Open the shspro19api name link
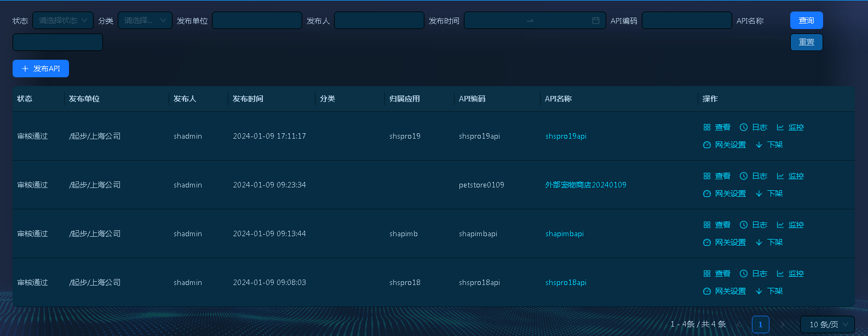The height and width of the screenshot is (336, 868). click(x=566, y=136)
